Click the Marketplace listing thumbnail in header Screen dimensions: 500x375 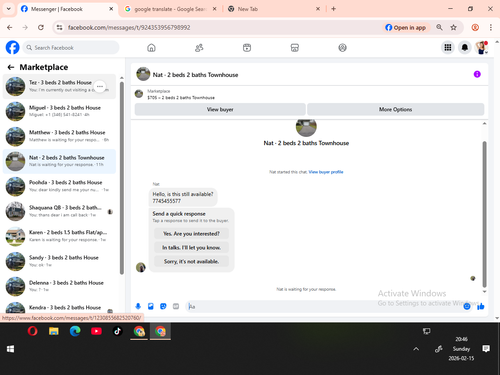[x=139, y=94]
